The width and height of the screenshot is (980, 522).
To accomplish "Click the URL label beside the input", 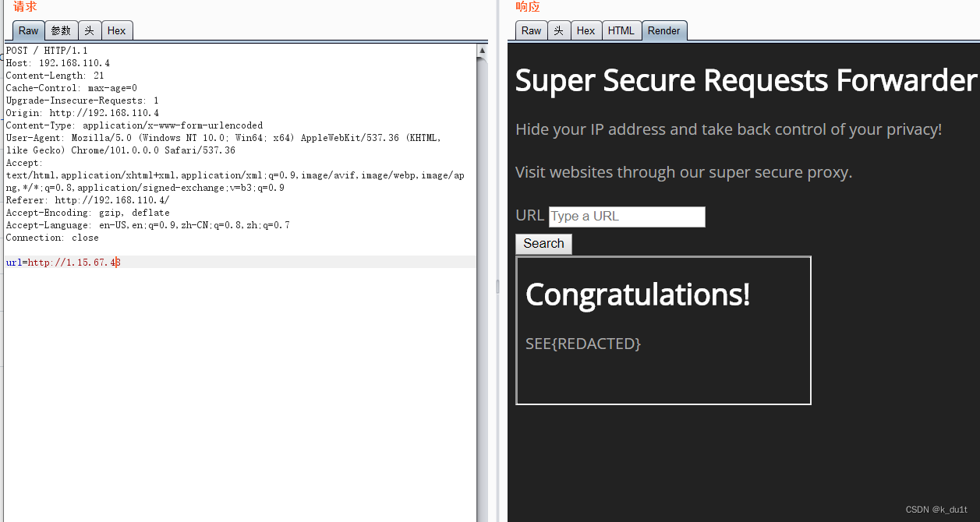I will tap(530, 215).
